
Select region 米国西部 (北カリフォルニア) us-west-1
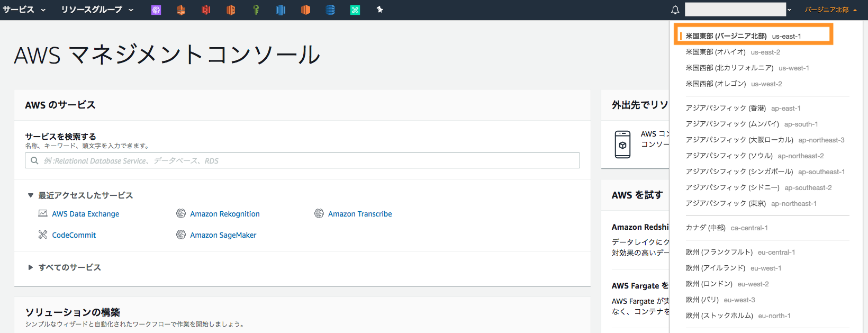click(747, 68)
